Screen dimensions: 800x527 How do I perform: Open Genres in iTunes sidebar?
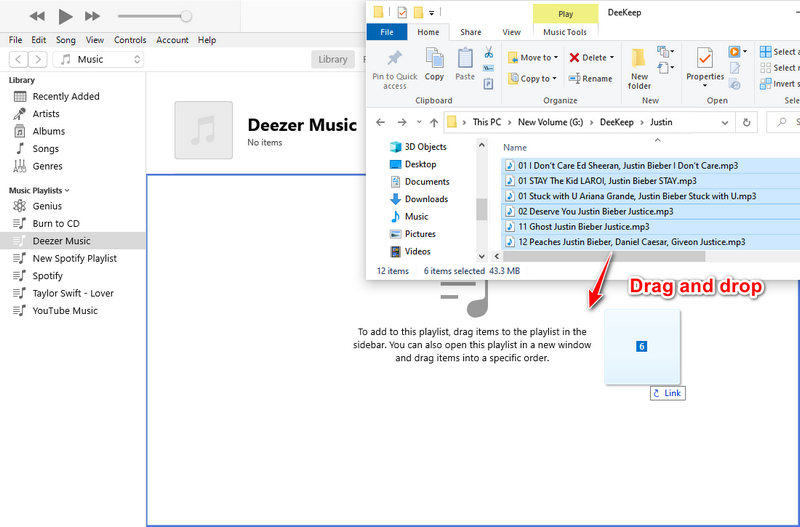coord(47,166)
